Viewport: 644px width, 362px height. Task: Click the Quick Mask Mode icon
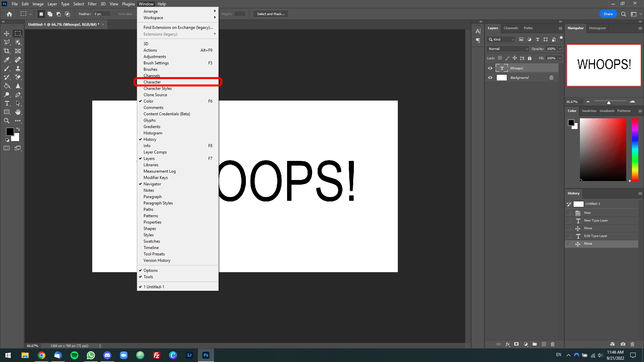point(6,148)
